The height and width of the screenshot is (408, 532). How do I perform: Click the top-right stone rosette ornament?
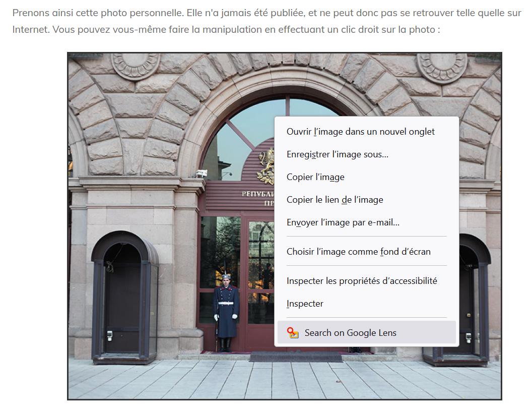[x=442, y=67]
